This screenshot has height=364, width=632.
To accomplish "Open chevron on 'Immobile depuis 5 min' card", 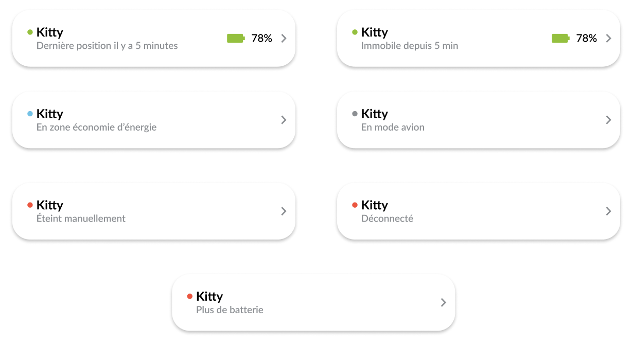I will (x=608, y=38).
